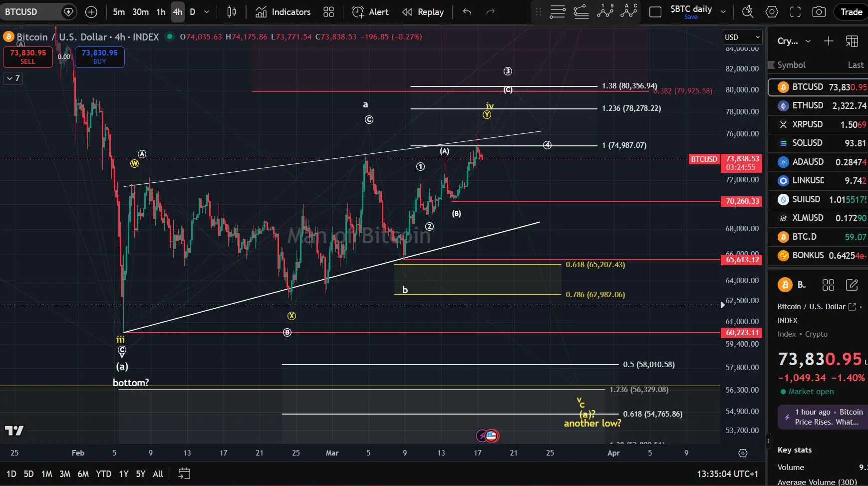Screen dimensions: 868x486
Task: Open the indicator templates grid icon
Action: tap(328, 12)
